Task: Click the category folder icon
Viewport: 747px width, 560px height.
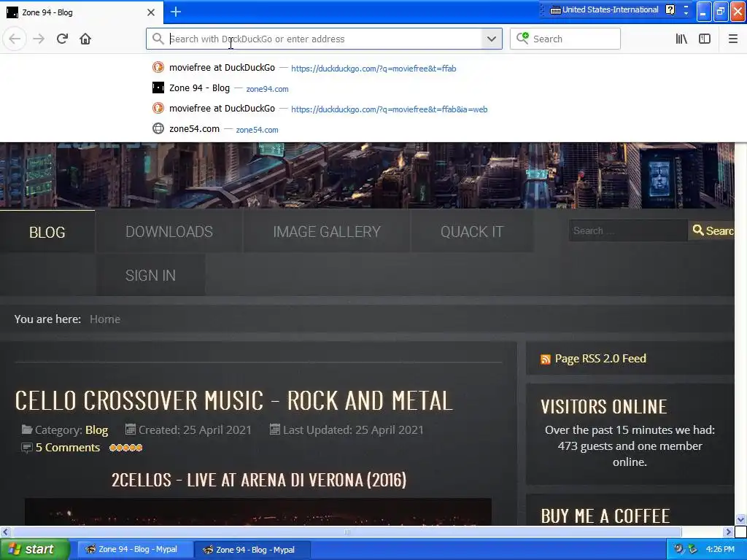Action: 27,429
